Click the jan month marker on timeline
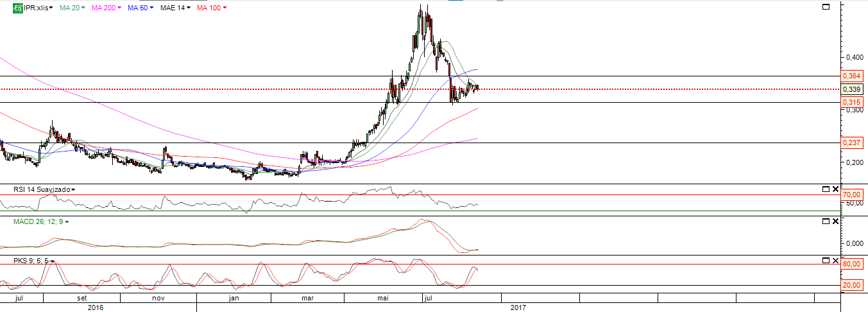The height and width of the screenshot is (312, 868). tap(234, 299)
